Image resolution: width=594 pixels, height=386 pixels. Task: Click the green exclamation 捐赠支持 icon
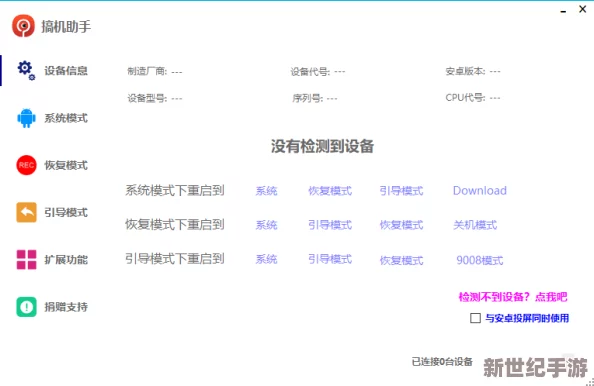point(27,307)
